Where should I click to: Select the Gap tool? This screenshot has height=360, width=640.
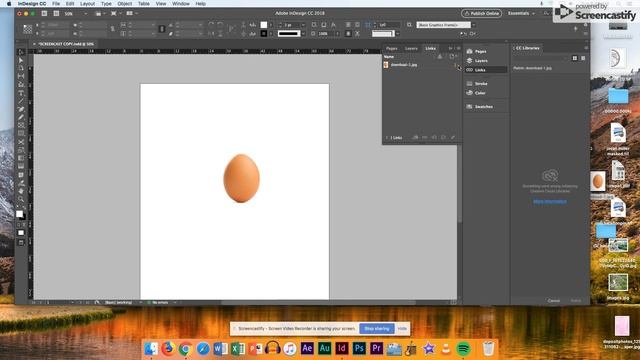(x=21, y=76)
